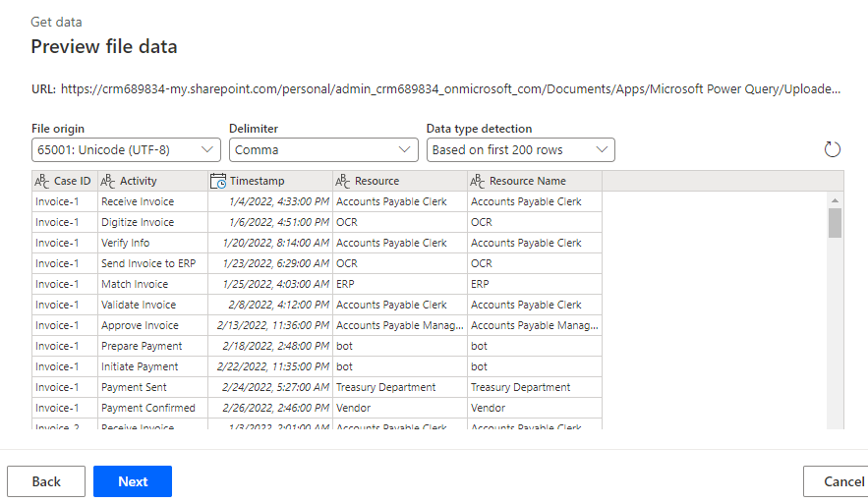This screenshot has width=868, height=503.
Task: Click Accounts Payable Manag... in Resource column
Action: click(400, 325)
